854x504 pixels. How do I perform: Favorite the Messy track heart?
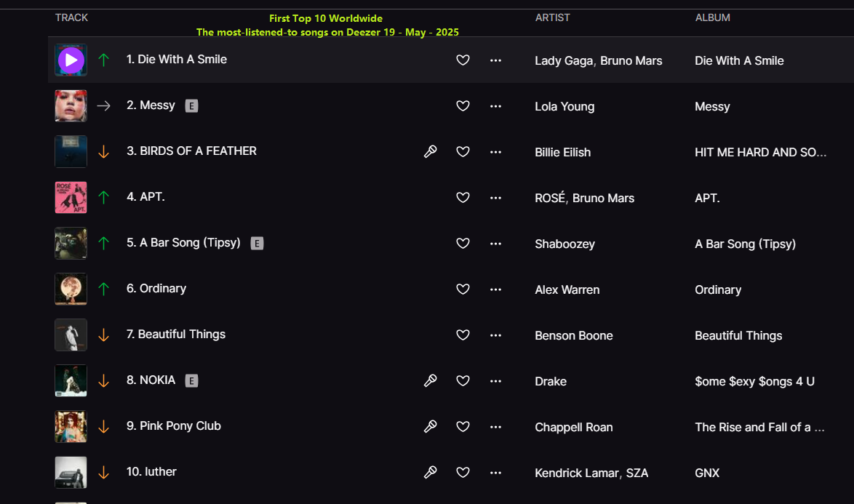pos(463,105)
